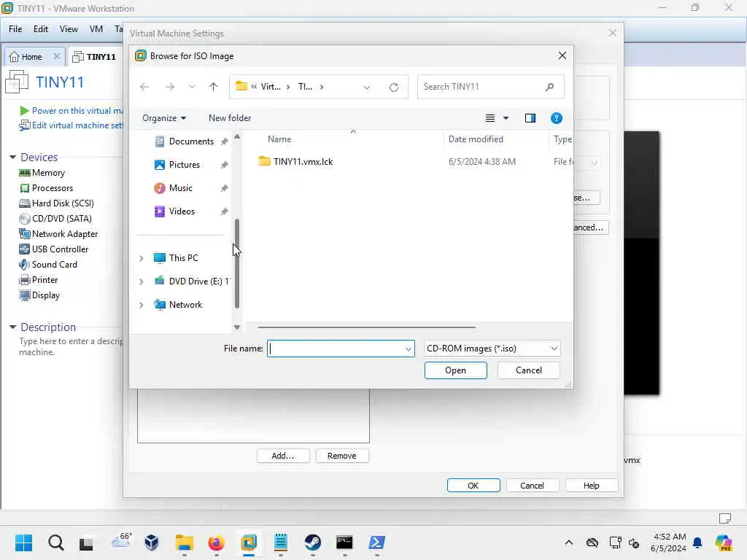Image resolution: width=747 pixels, height=560 pixels.
Task: Select Memory device in VMware devices list
Action: pyautogui.click(x=42, y=173)
